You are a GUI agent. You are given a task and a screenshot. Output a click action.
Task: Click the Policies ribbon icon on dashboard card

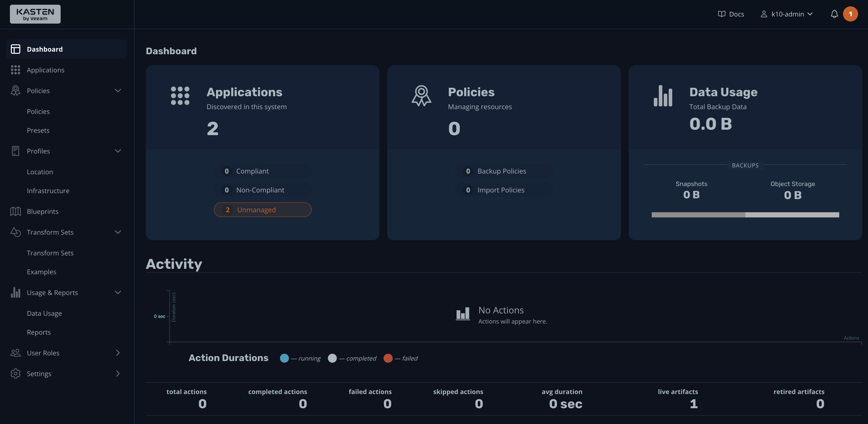422,96
